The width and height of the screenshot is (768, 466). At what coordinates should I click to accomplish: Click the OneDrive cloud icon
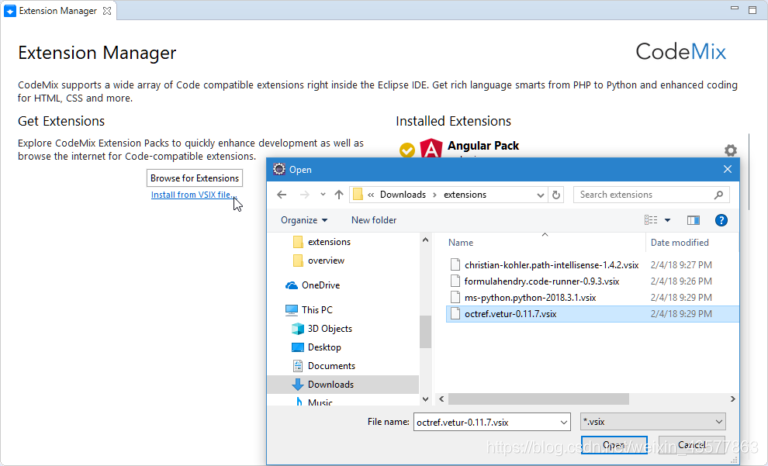click(x=291, y=285)
